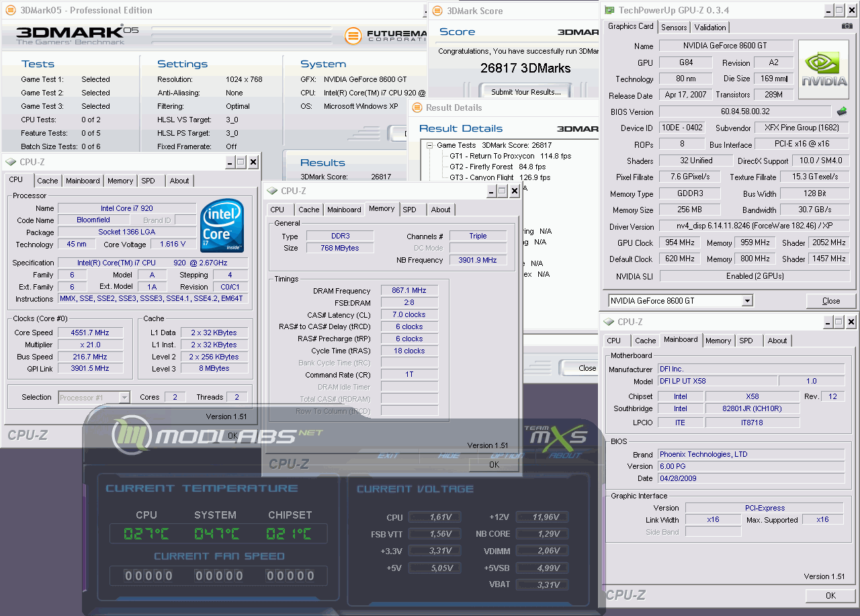Open Memory tab in CPU-Z DFI mainboard window
The width and height of the screenshot is (860, 616).
tap(718, 341)
